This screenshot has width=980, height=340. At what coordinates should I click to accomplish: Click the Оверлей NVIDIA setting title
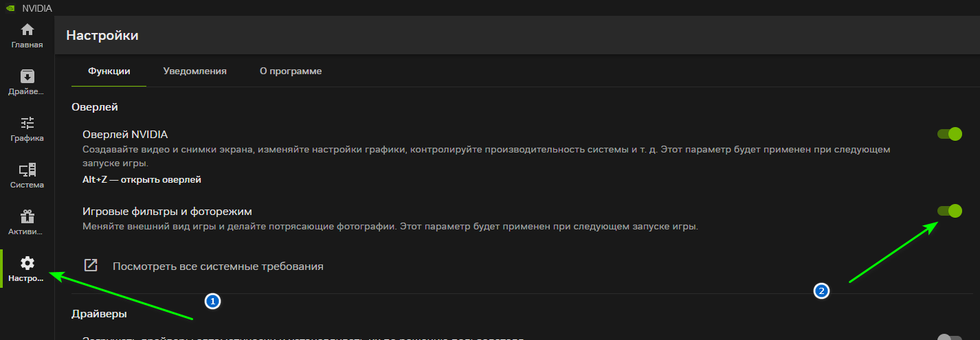click(x=125, y=135)
